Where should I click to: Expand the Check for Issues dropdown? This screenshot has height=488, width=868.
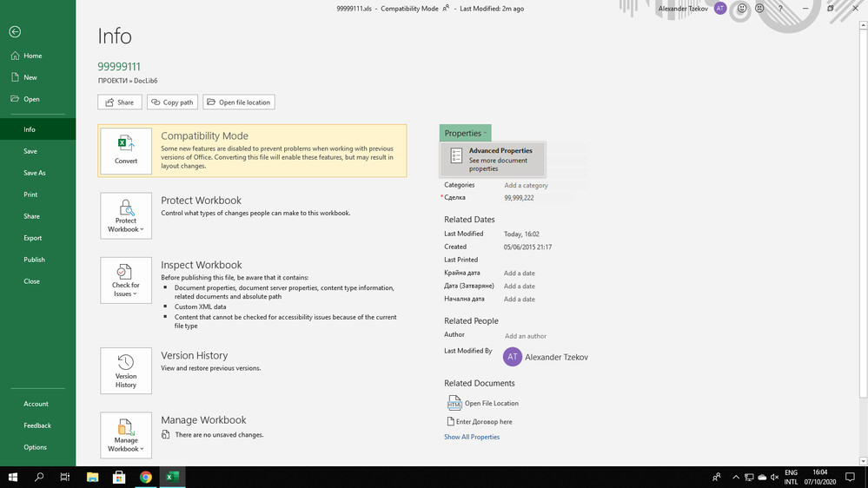coord(126,280)
